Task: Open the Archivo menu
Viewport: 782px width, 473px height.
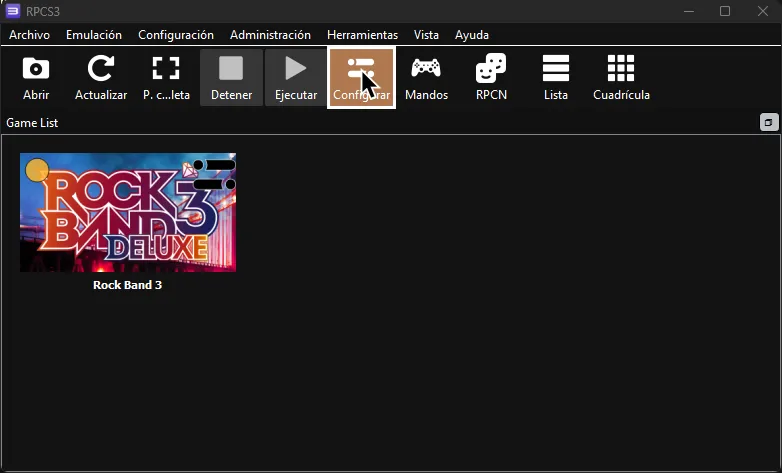Action: click(x=29, y=35)
